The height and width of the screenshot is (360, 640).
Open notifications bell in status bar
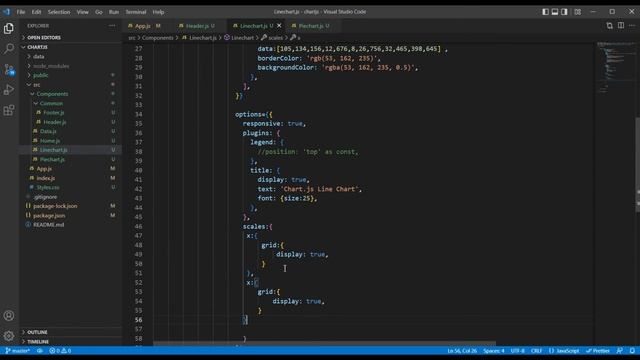(x=632, y=351)
